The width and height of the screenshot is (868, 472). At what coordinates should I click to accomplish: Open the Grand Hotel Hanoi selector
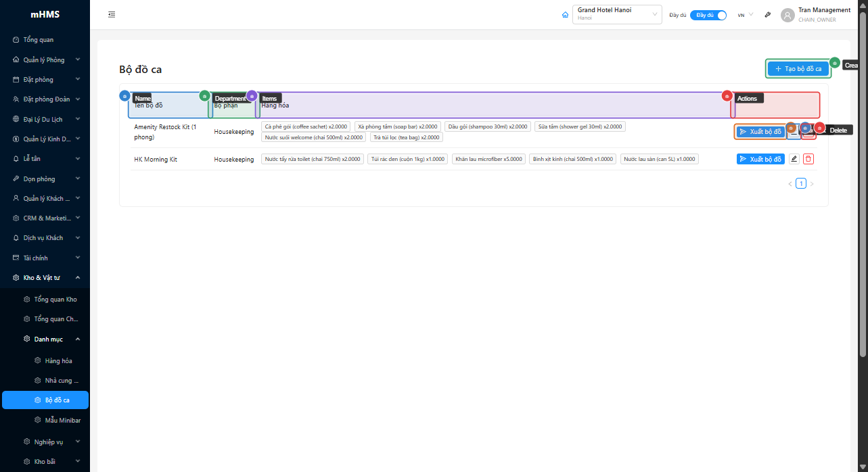617,15
